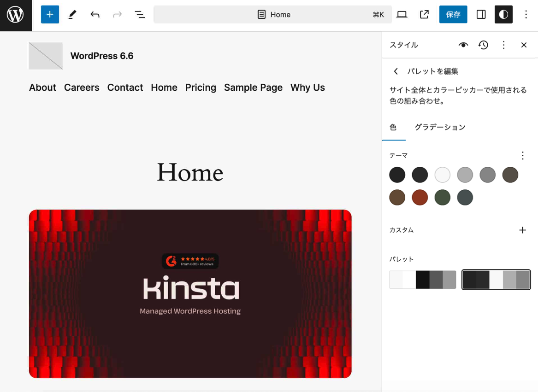Open the テーマ color options menu
The width and height of the screenshot is (538, 392).
pos(523,155)
